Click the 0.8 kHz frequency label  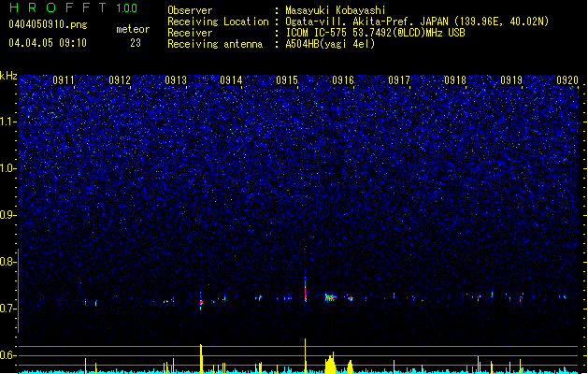(x=7, y=262)
